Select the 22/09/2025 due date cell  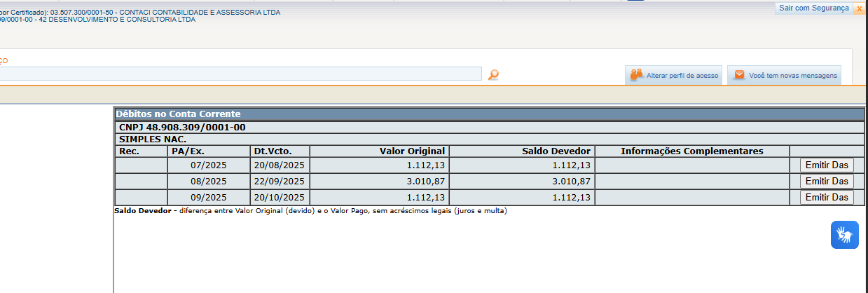[x=280, y=182]
